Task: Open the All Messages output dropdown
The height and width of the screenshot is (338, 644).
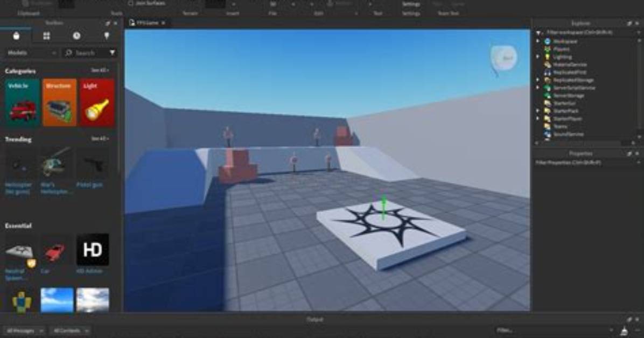Action: [24, 330]
